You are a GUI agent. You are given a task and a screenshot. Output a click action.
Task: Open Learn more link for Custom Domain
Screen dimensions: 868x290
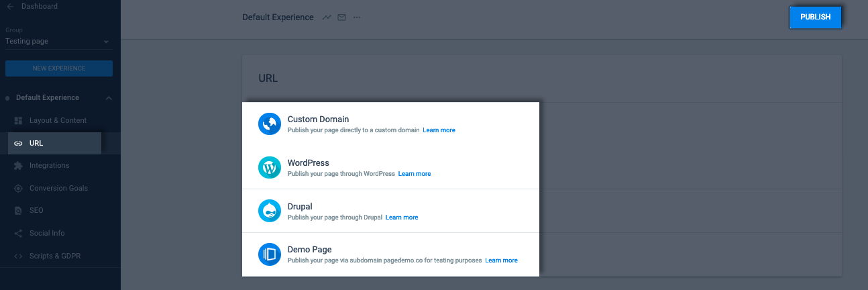click(x=439, y=130)
